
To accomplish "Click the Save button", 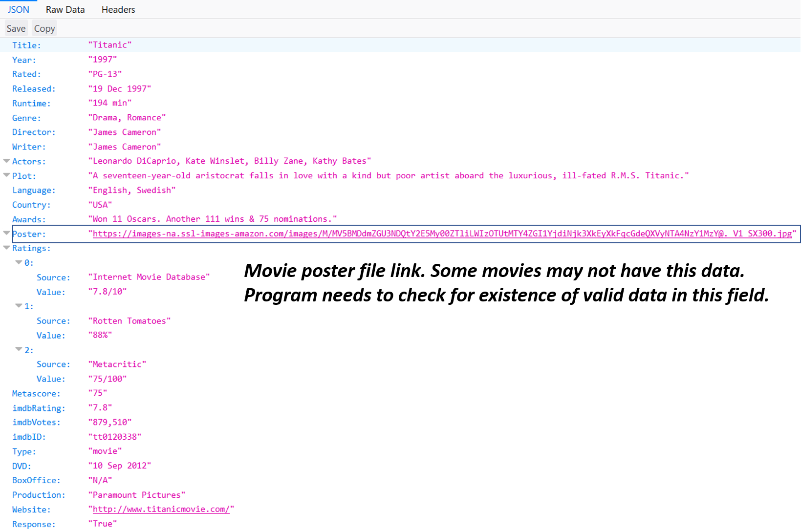I will pyautogui.click(x=16, y=28).
